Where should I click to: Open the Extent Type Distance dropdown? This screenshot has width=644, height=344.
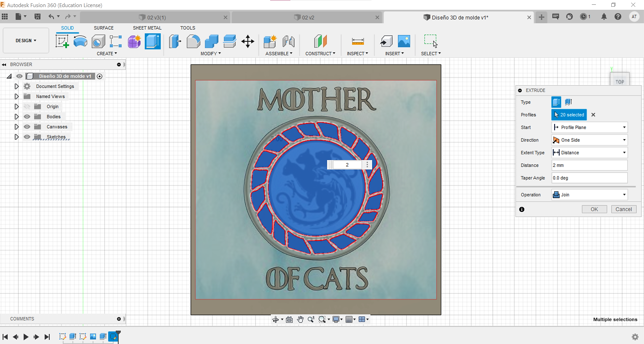pos(589,153)
